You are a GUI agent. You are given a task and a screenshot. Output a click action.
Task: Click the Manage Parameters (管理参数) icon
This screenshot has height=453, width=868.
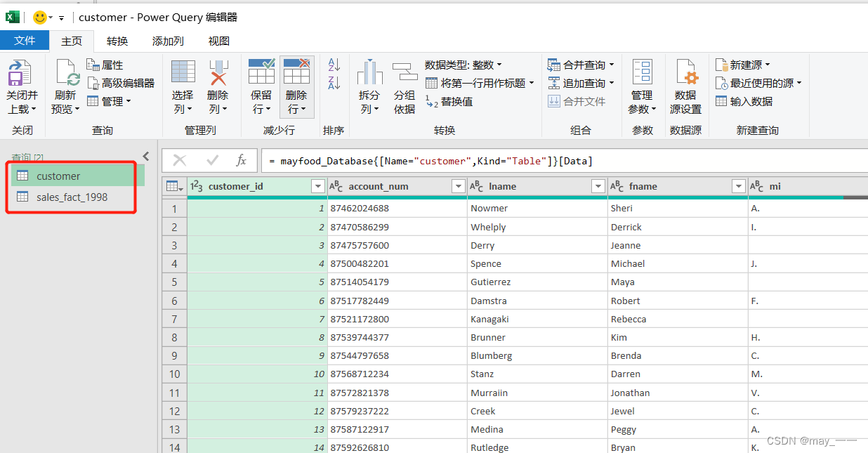point(642,72)
